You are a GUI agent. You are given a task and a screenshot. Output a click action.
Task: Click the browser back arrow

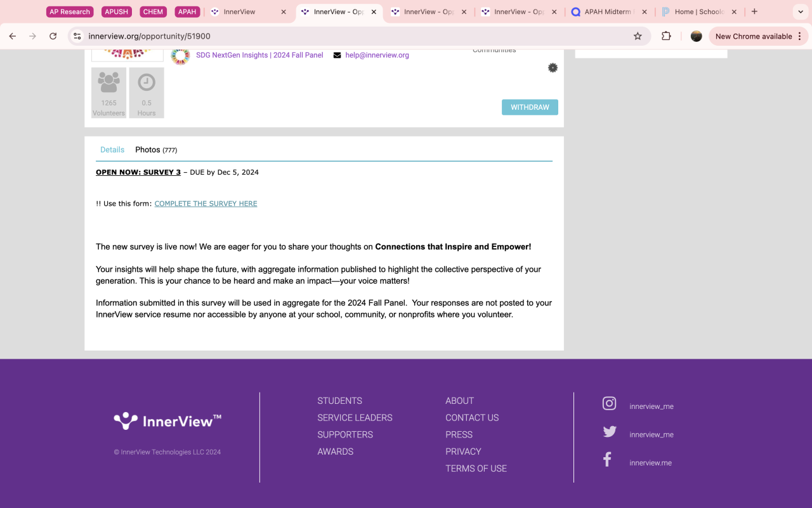tap(12, 36)
